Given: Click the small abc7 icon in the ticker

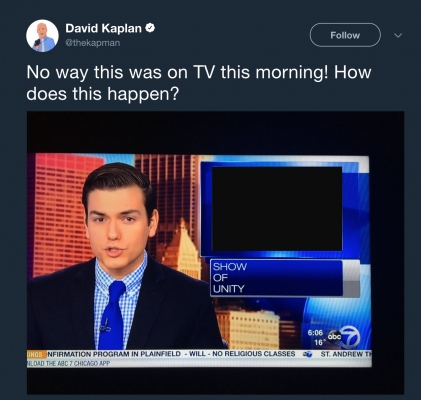Looking at the screenshot, I should (x=308, y=354).
